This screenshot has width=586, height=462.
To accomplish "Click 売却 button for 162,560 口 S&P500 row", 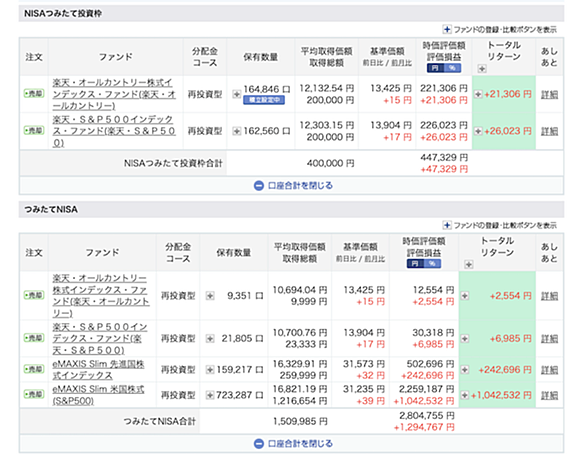I will coord(34,130).
